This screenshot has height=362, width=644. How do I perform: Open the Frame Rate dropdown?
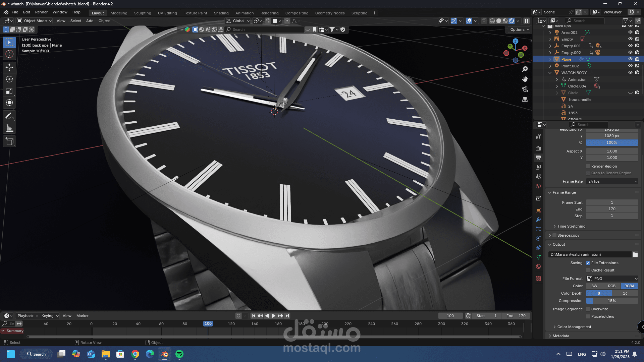point(612,181)
